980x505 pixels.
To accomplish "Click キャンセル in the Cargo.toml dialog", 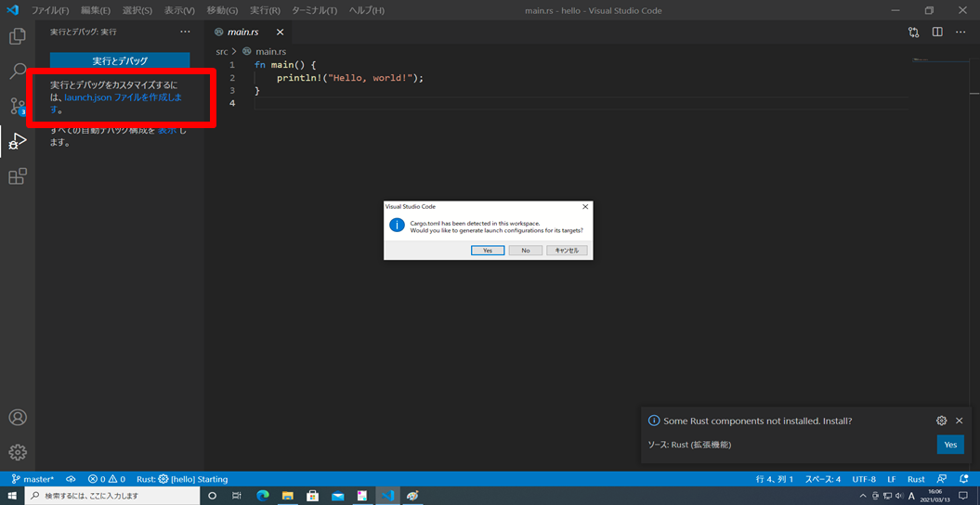I will click(567, 251).
